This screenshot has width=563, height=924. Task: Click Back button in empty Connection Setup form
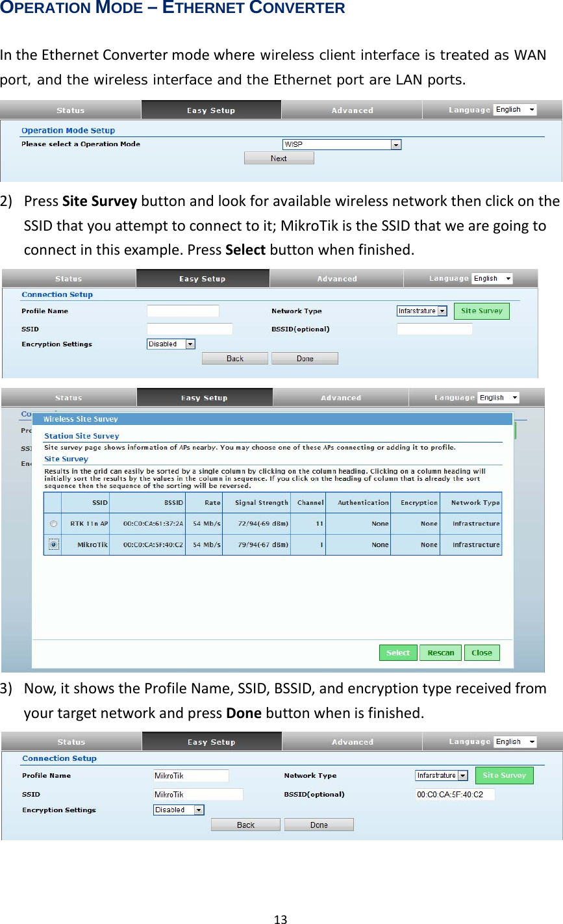235,358
